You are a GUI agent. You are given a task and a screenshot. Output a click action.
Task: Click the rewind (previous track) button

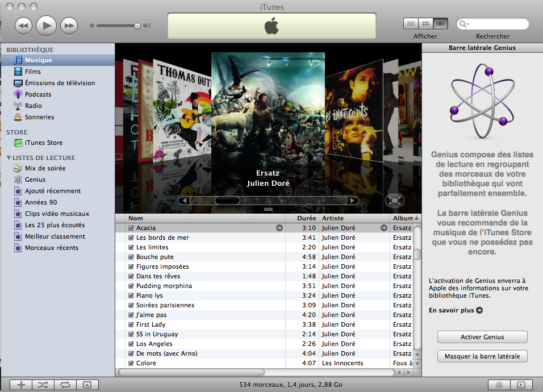[23, 26]
